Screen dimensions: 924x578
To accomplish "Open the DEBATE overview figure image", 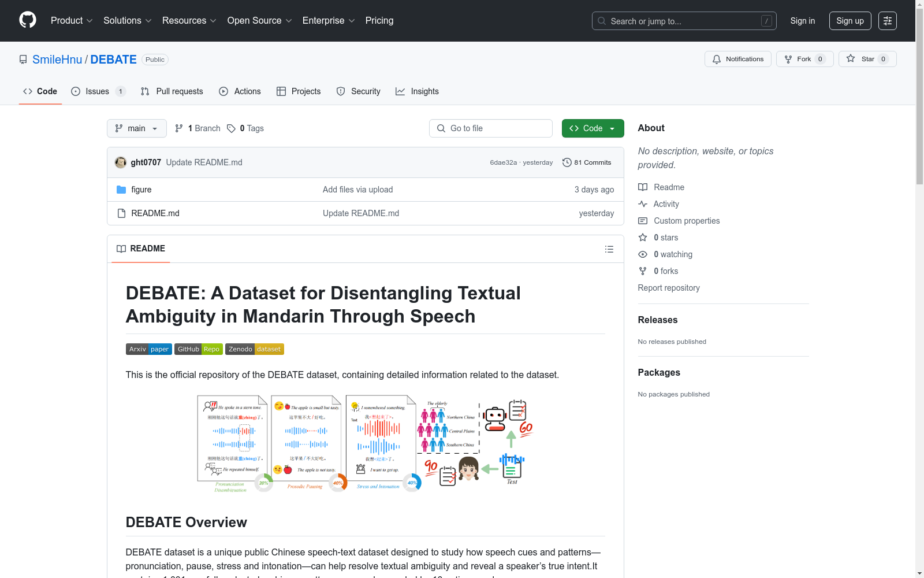I will [x=366, y=444].
